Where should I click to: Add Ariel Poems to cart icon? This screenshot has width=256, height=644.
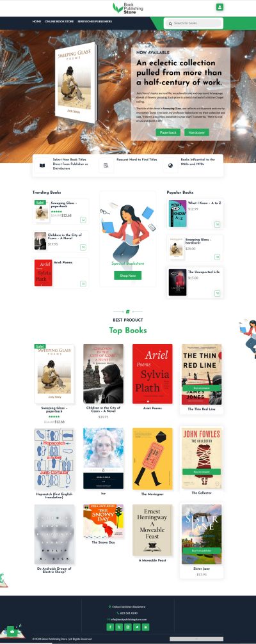pos(83,283)
